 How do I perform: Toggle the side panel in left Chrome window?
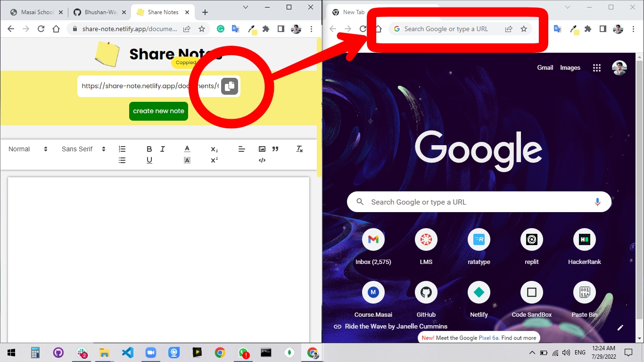tap(281, 29)
